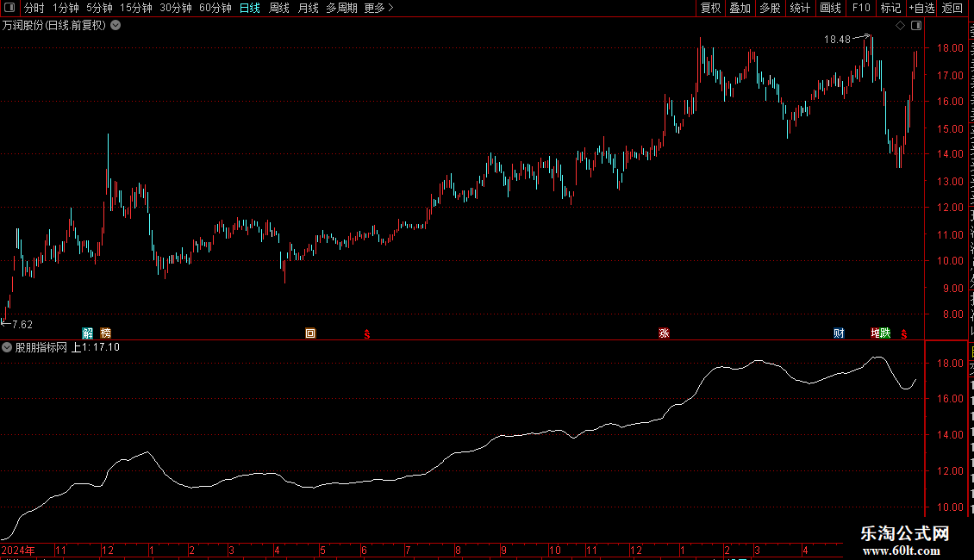
Task: Toggle the side panel icon beside the diamond
Action: coord(916,26)
